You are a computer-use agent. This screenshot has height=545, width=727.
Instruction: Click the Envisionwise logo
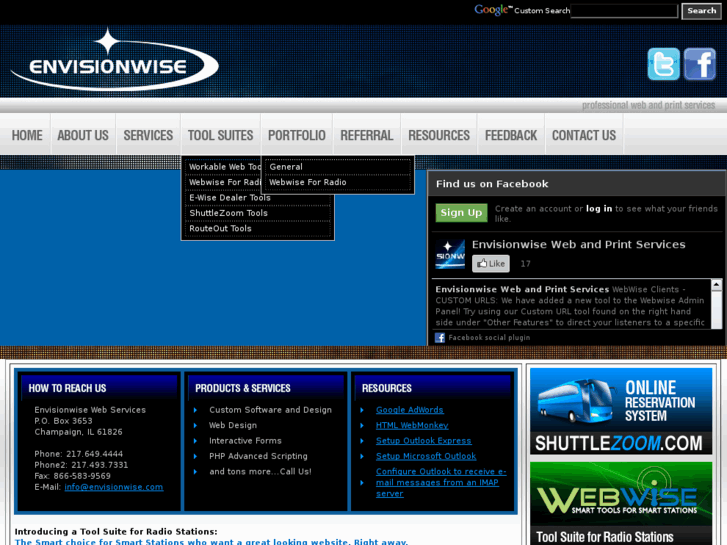(x=115, y=59)
